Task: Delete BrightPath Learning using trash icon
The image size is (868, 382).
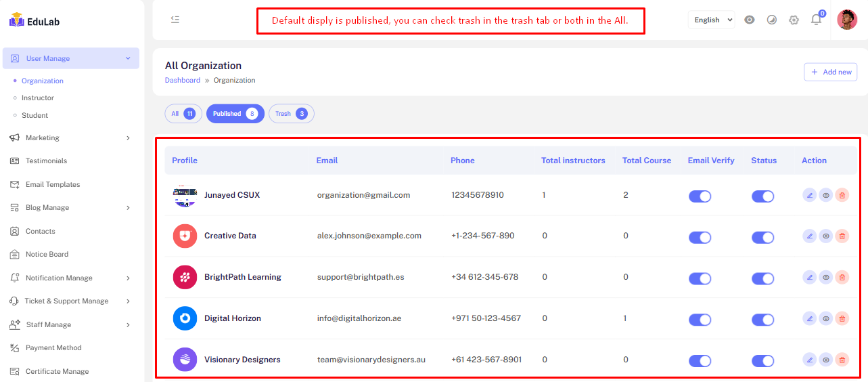Action: click(842, 277)
